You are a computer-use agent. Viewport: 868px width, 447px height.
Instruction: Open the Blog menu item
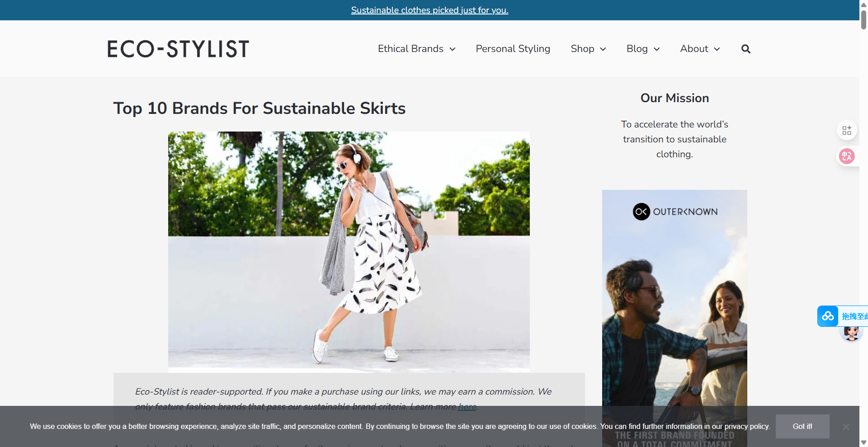(x=637, y=49)
